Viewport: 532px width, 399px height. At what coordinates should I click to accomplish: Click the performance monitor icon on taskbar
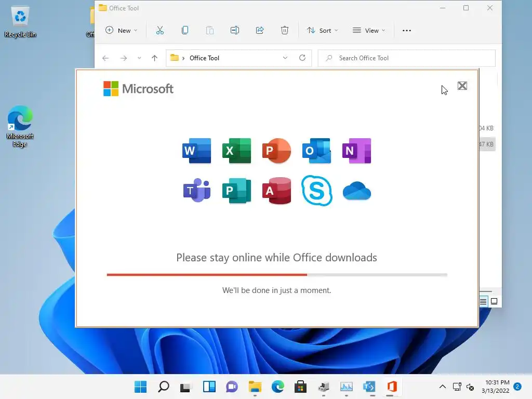347,387
